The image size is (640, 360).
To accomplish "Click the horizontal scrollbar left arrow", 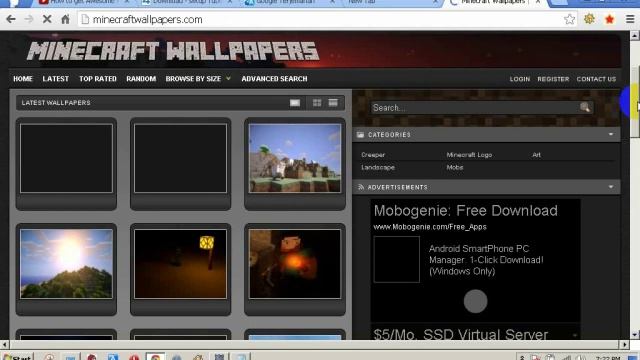I will click(x=4, y=344).
